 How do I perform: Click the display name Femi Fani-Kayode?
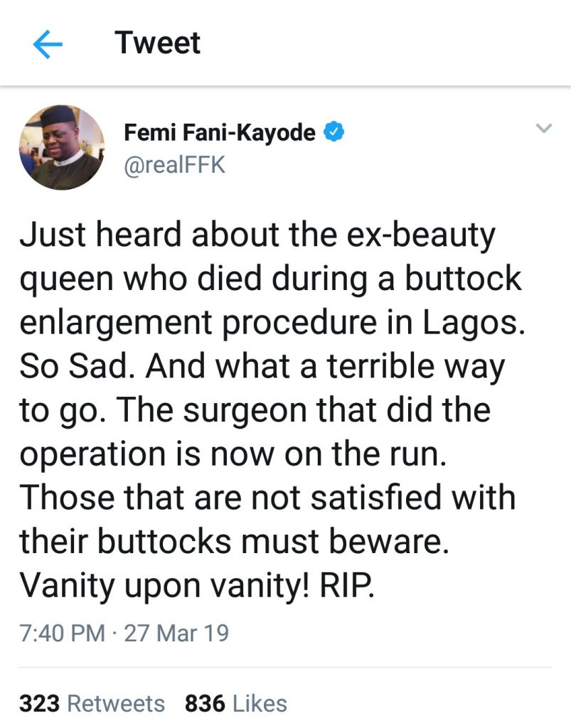tap(220, 132)
